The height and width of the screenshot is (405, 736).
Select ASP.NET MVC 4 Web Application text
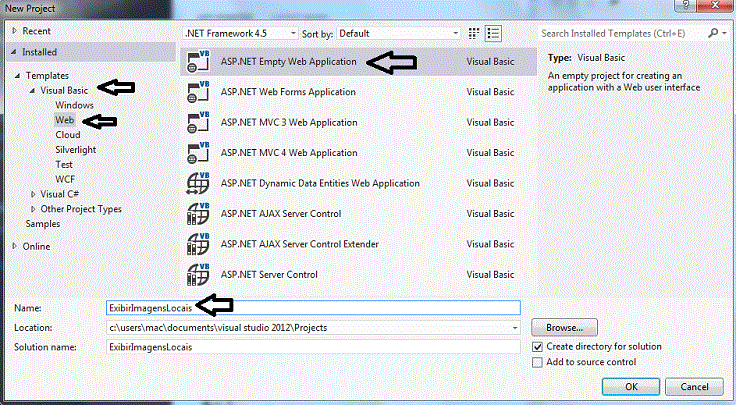point(289,153)
